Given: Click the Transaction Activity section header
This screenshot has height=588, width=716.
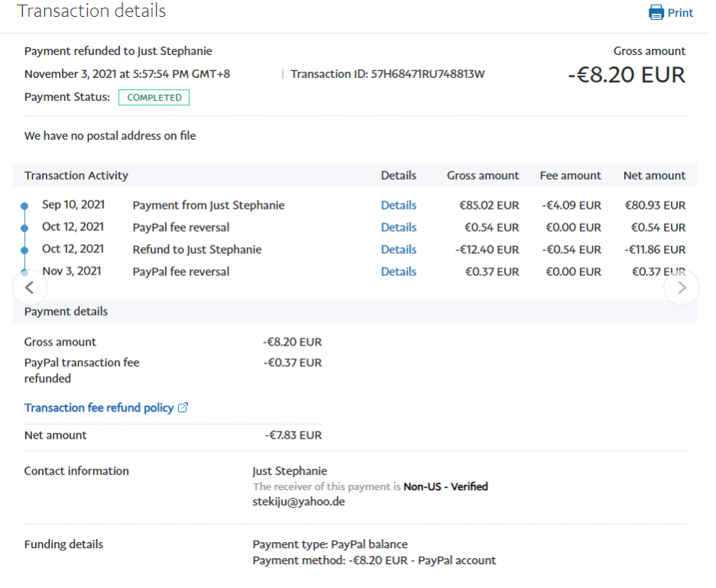Looking at the screenshot, I should (76, 175).
